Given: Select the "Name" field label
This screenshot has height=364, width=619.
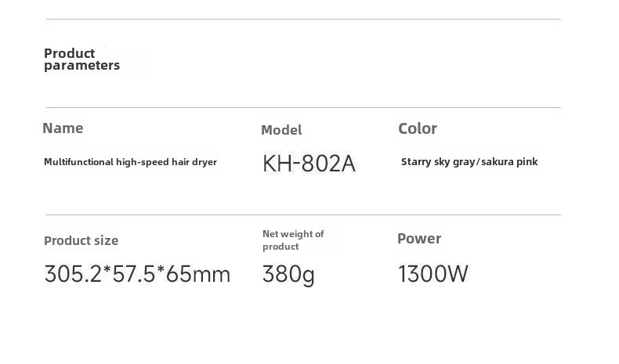Looking at the screenshot, I should point(63,128).
